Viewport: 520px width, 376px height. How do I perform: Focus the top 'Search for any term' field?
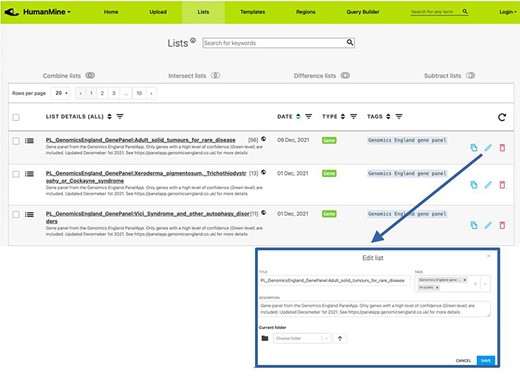click(x=435, y=12)
